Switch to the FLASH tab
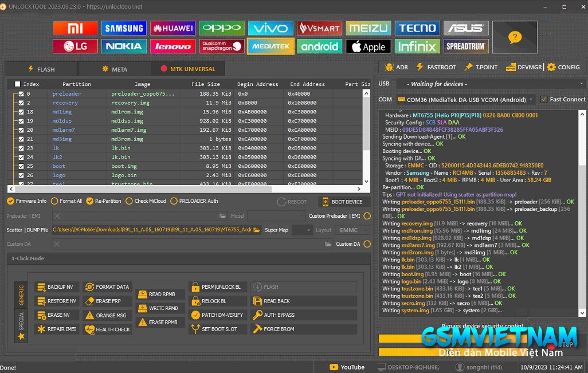 pos(41,69)
